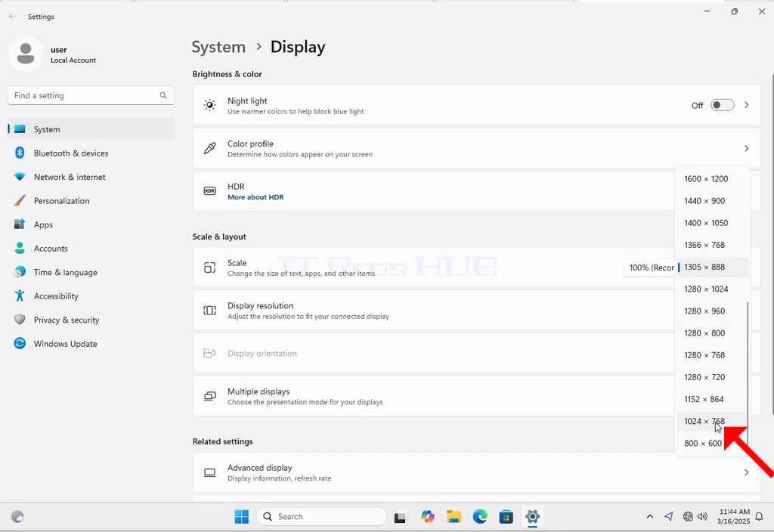The image size is (774, 532).
Task: Open the network globe tray icon
Action: point(688,517)
